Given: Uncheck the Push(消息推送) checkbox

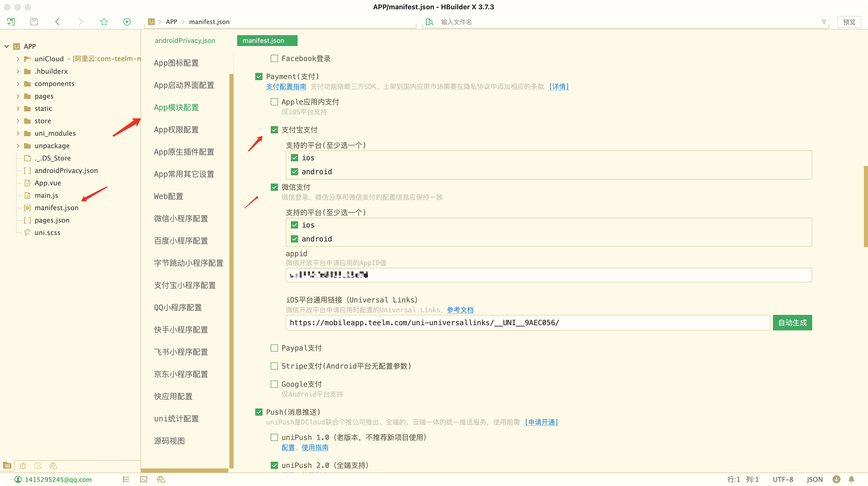Looking at the screenshot, I should 259,412.
